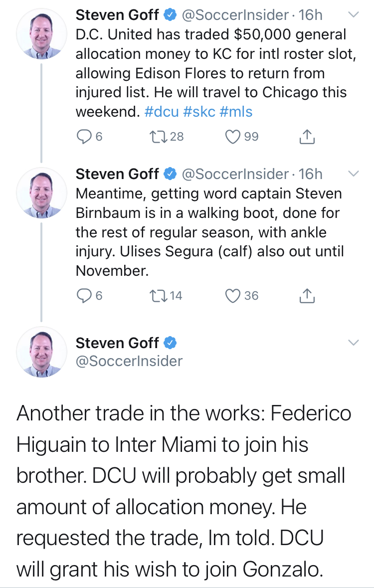Open options chevron on first tweet
The image size is (374, 588).
click(353, 15)
